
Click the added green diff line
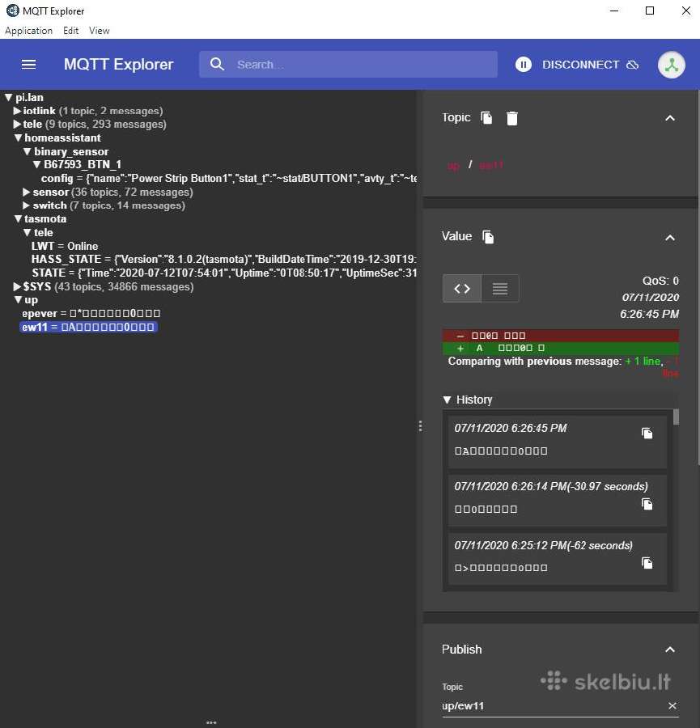pyautogui.click(x=561, y=348)
